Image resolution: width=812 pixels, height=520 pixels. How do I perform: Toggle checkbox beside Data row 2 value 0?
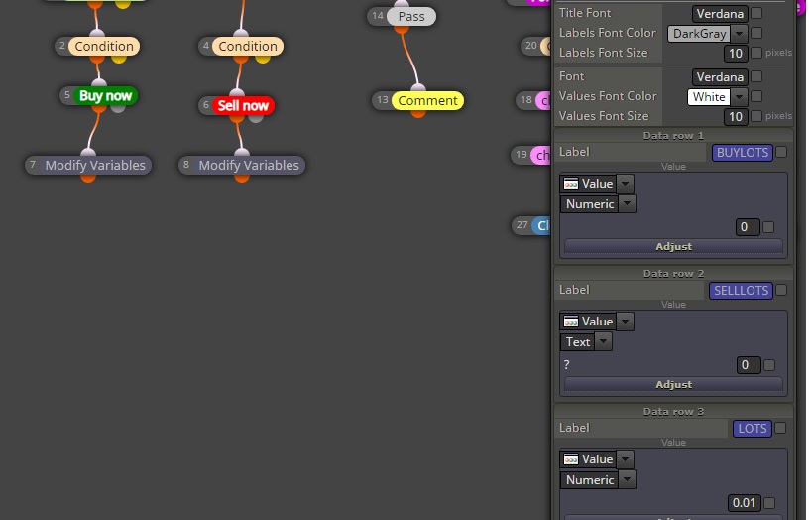pyautogui.click(x=769, y=365)
